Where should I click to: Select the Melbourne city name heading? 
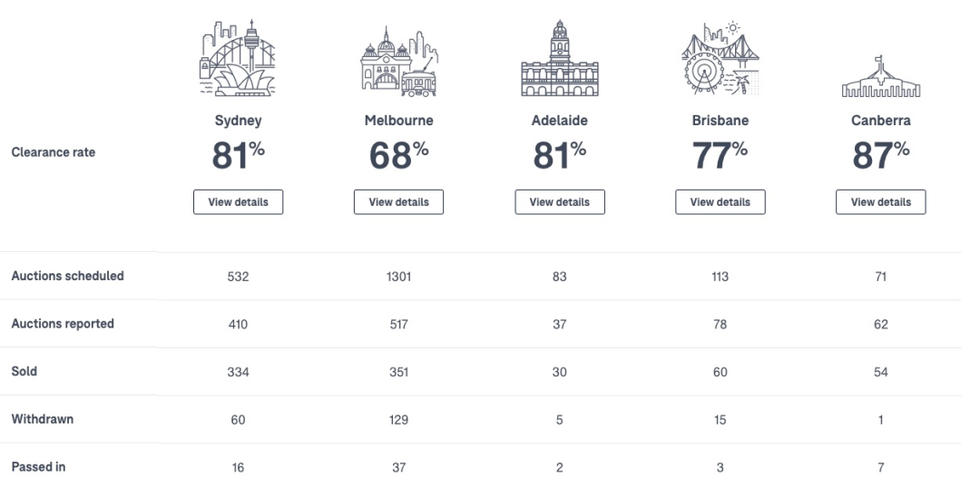coord(398,121)
